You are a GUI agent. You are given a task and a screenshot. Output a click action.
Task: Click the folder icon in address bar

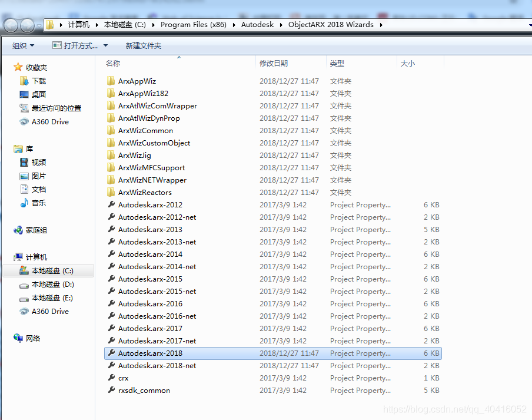click(x=50, y=25)
